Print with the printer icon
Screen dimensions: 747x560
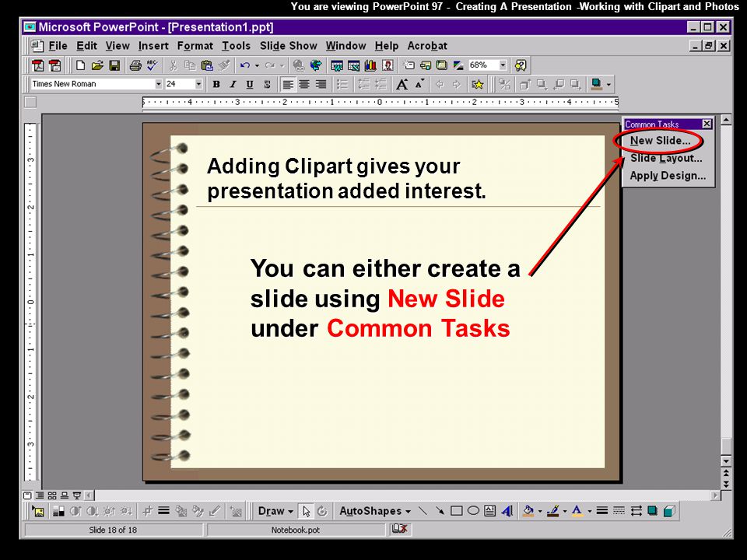[135, 65]
